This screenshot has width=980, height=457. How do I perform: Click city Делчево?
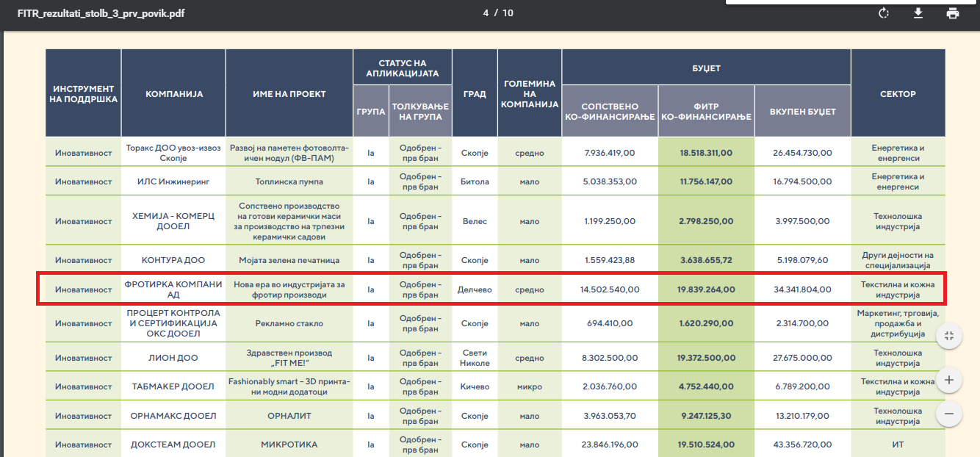click(x=475, y=289)
